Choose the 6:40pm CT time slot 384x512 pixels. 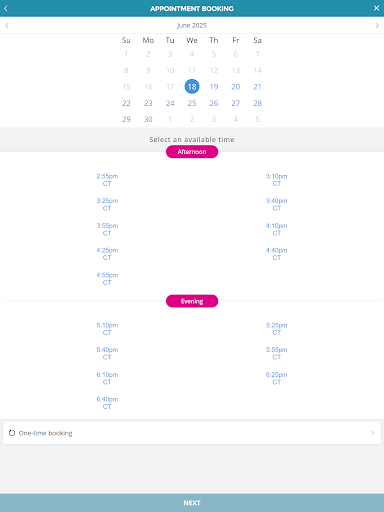point(107,403)
